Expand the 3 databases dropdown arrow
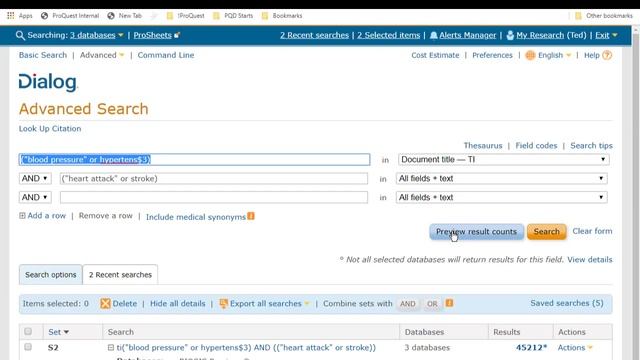This screenshot has width=640, height=360. (120, 36)
